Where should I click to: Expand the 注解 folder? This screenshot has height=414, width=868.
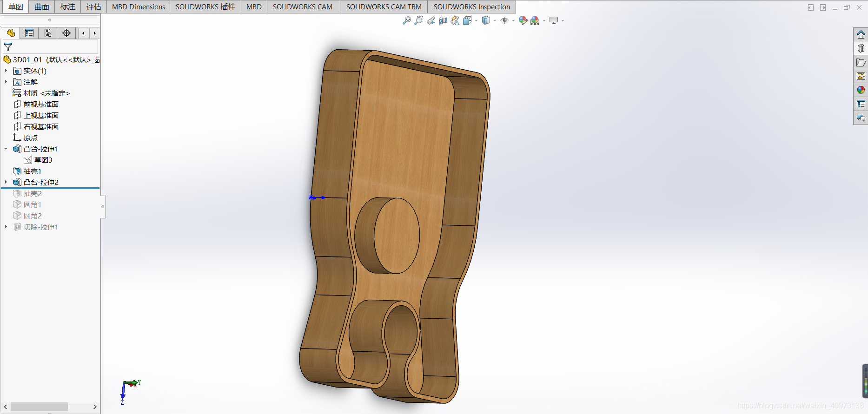[x=6, y=82]
